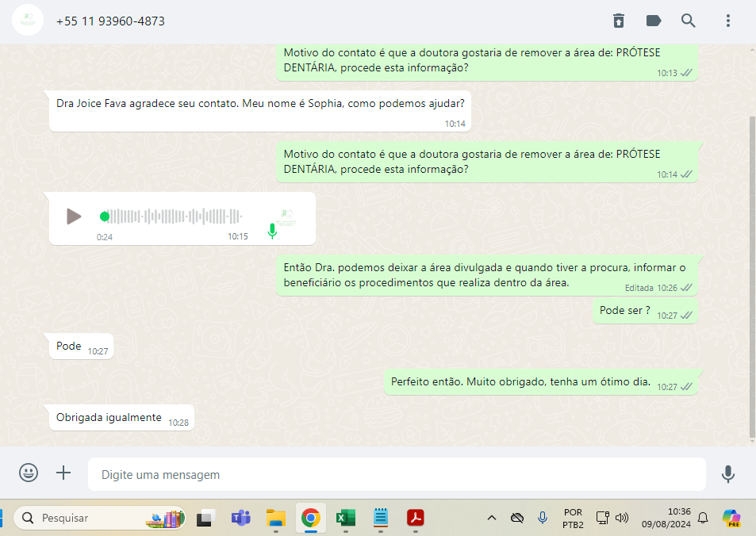Screen dimensions: 756x536
Task: Select the message 'Obrigada igualmente'
Action: click(121, 417)
